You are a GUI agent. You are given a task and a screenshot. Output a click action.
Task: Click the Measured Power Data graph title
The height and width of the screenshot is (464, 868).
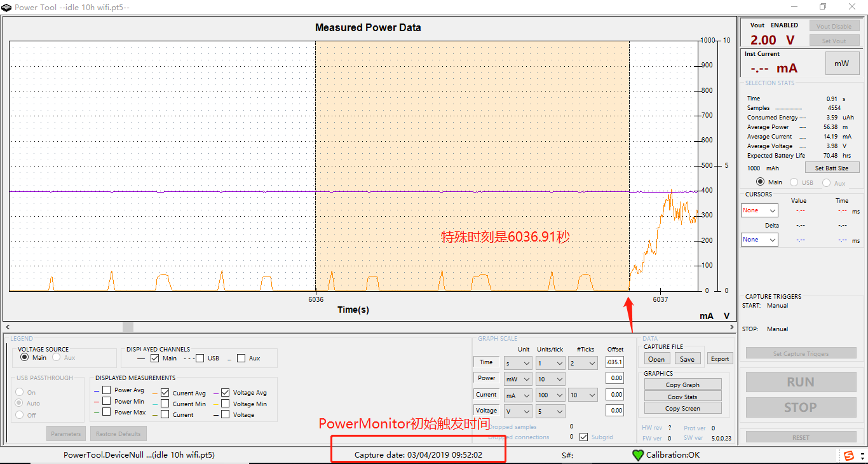[368, 27]
